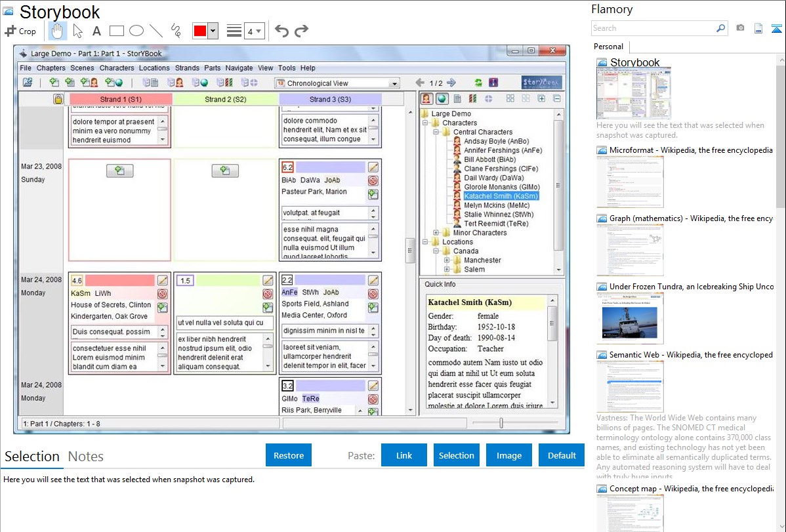Edit scene 4.6 with pencil icon
This screenshot has height=532, width=786.
[x=163, y=280]
